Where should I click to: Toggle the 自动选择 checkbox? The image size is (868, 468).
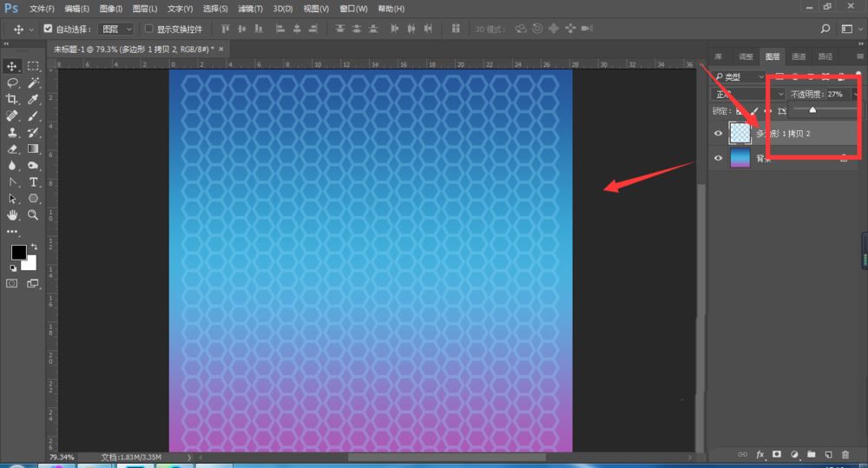pyautogui.click(x=48, y=29)
